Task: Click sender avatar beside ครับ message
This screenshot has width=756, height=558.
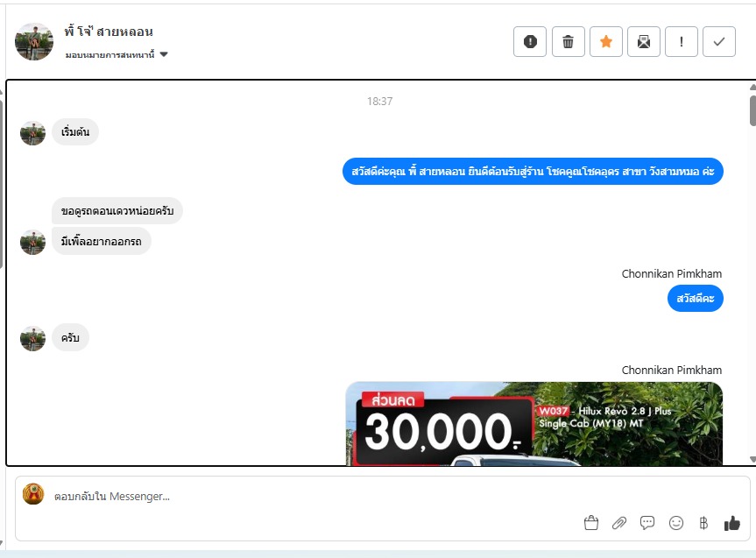Action: click(32, 338)
